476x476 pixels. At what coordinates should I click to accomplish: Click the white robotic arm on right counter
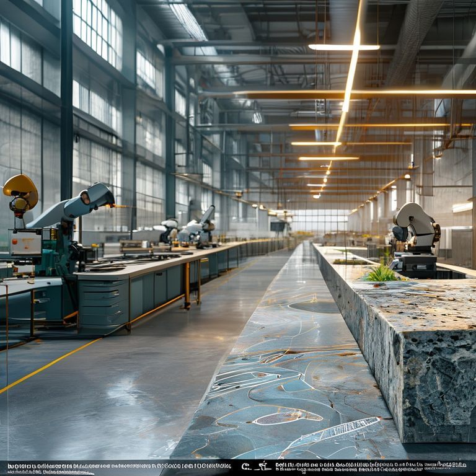(415, 226)
